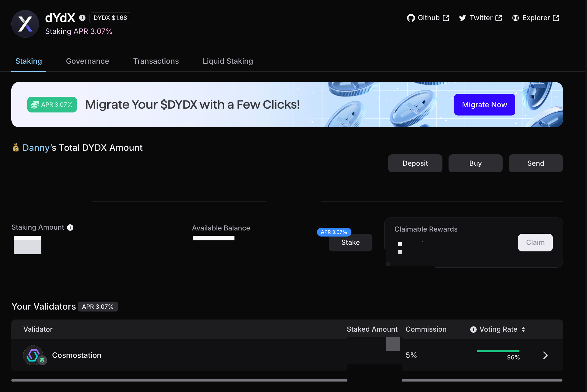Expand Cosmostation row with right chevron

[x=545, y=355]
